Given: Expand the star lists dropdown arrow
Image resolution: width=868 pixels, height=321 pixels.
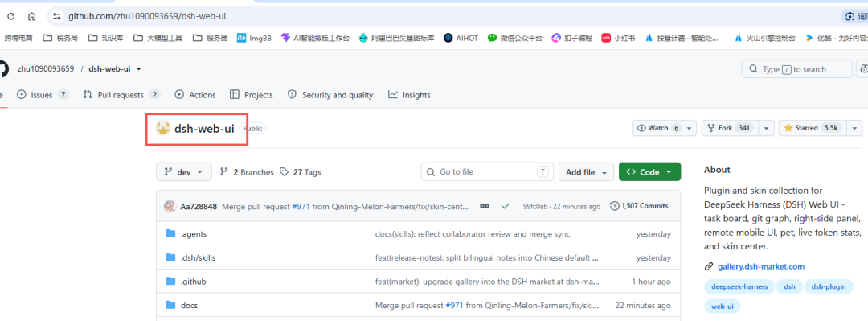Looking at the screenshot, I should pos(854,128).
